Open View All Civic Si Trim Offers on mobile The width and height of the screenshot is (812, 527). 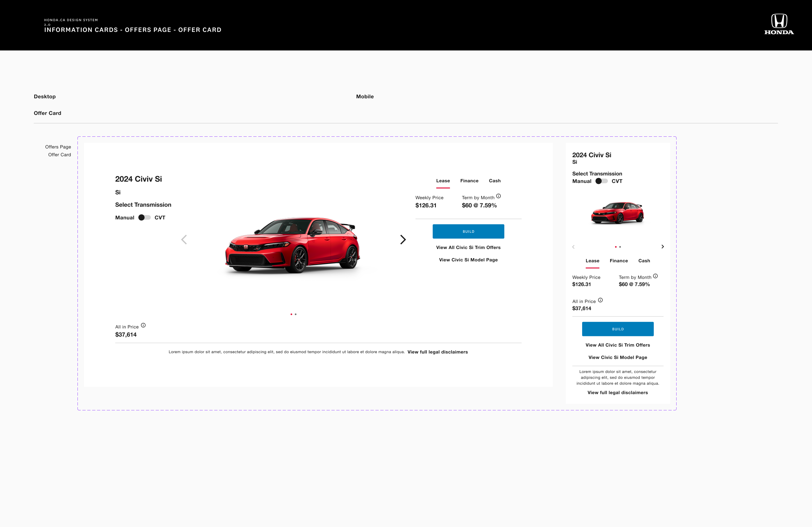(618, 345)
